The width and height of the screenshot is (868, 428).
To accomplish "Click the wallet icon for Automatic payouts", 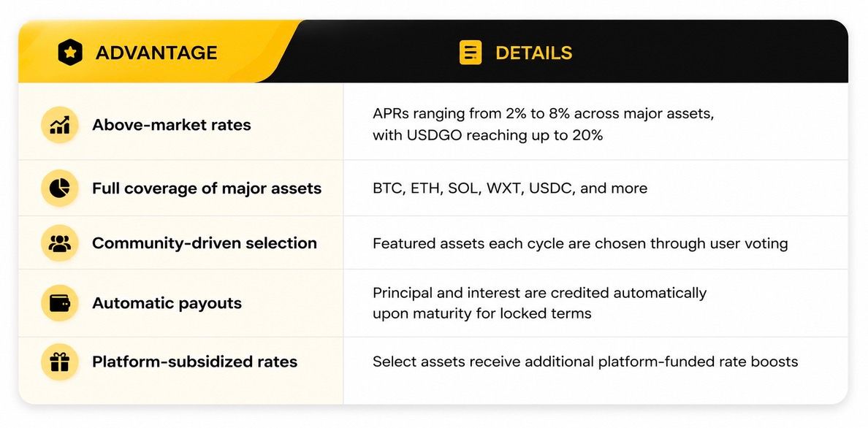I will point(60,303).
